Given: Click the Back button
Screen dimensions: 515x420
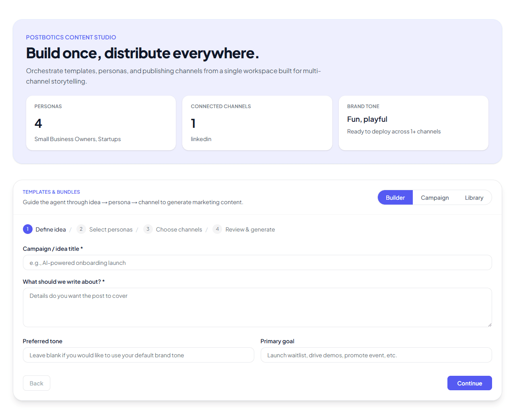Looking at the screenshot, I should [36, 383].
